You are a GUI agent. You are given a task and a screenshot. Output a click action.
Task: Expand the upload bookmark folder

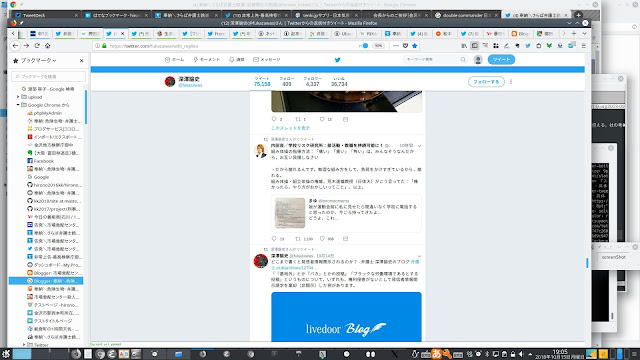click(x=18, y=97)
